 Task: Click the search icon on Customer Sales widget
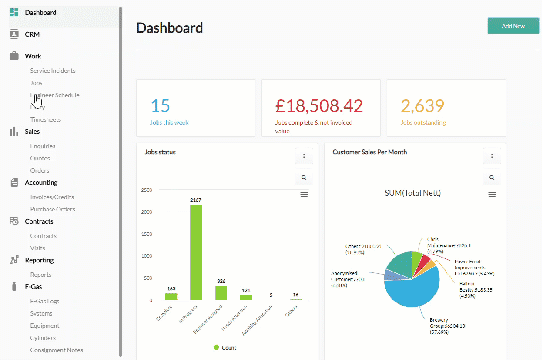[492, 177]
